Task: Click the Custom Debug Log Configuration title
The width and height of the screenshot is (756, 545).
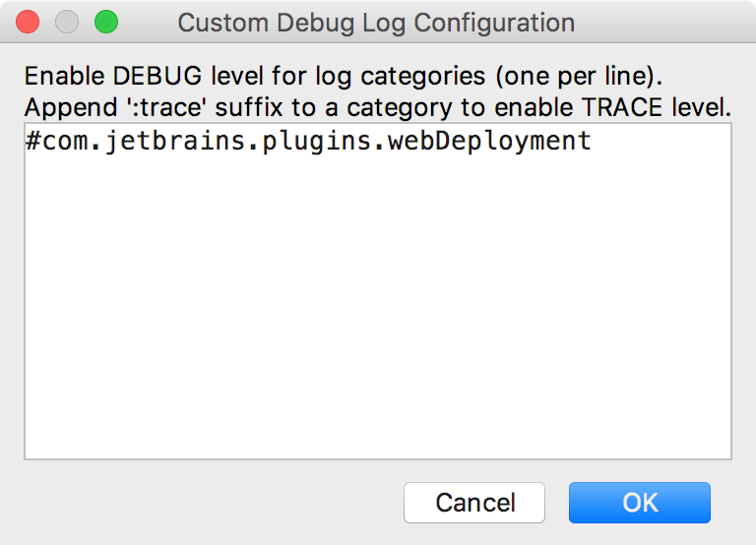Action: click(x=376, y=22)
